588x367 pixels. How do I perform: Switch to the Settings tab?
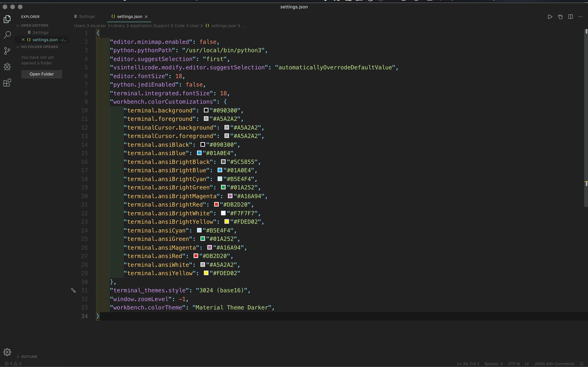[87, 17]
